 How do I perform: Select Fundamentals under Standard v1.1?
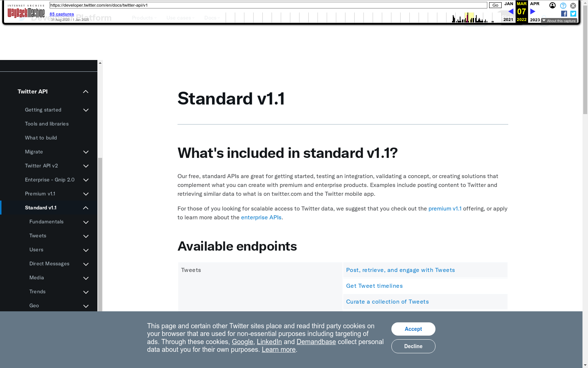46,222
